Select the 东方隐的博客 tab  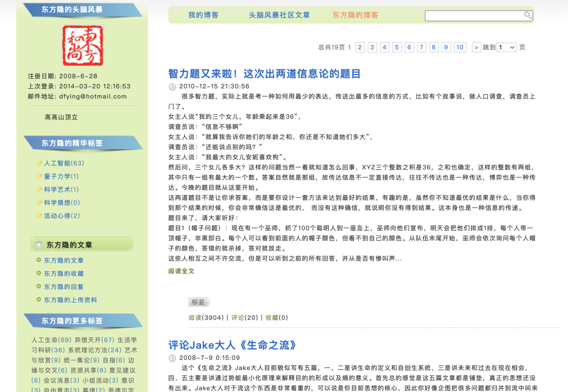pos(355,15)
